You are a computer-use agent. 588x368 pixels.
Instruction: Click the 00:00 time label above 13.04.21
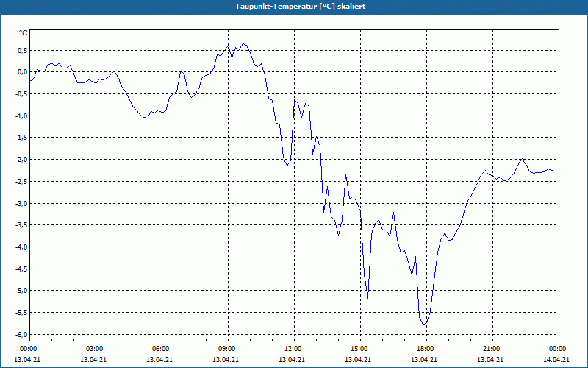pos(29,349)
